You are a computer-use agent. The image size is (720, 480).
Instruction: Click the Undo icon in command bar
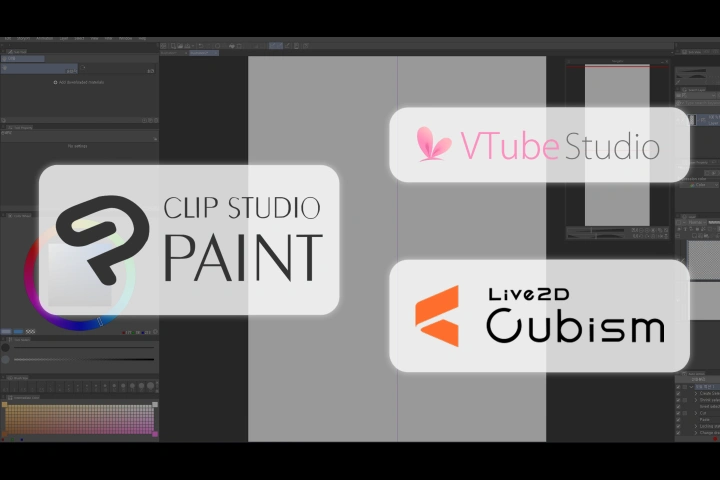coord(201,46)
